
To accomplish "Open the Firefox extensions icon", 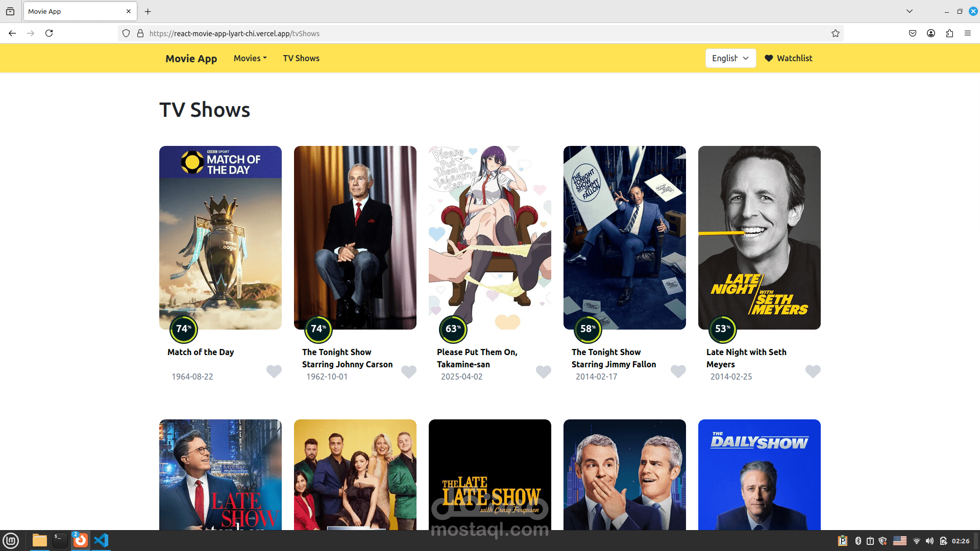I will [949, 34].
